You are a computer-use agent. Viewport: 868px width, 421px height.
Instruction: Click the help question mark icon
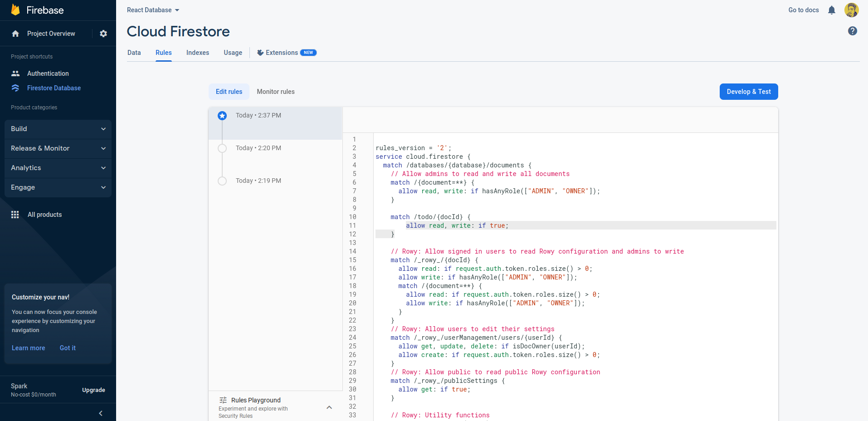(x=853, y=31)
